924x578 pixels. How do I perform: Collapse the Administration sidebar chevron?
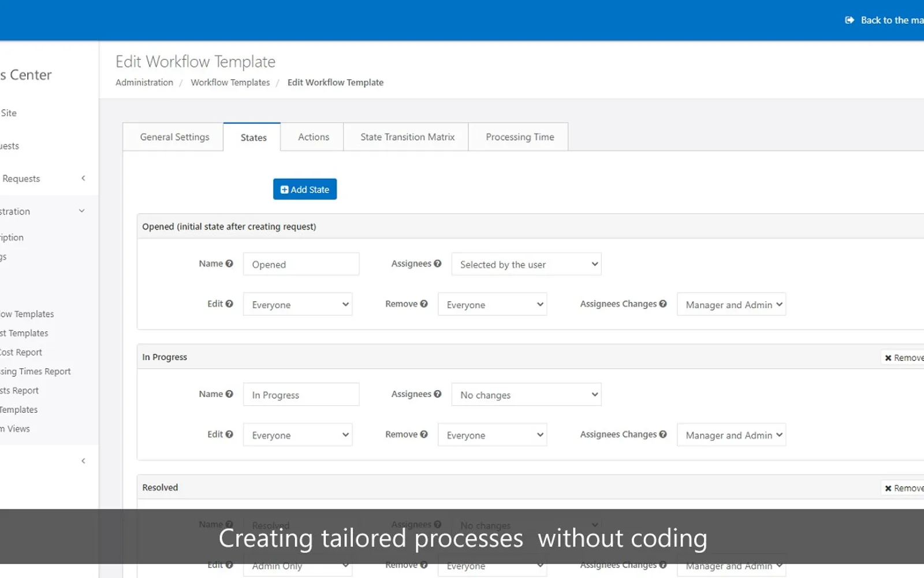pyautogui.click(x=82, y=212)
